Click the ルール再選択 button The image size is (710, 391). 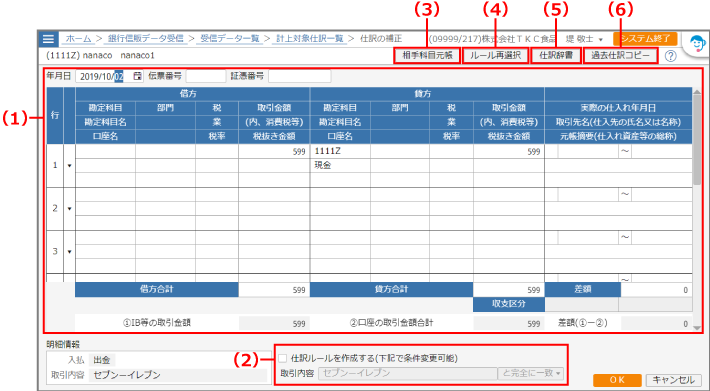(495, 56)
